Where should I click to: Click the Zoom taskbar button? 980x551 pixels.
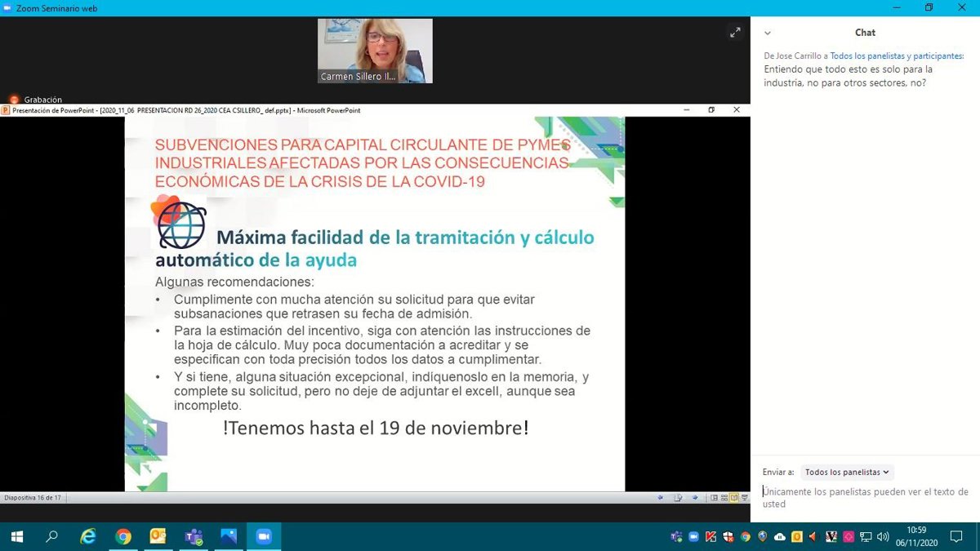pos(263,536)
